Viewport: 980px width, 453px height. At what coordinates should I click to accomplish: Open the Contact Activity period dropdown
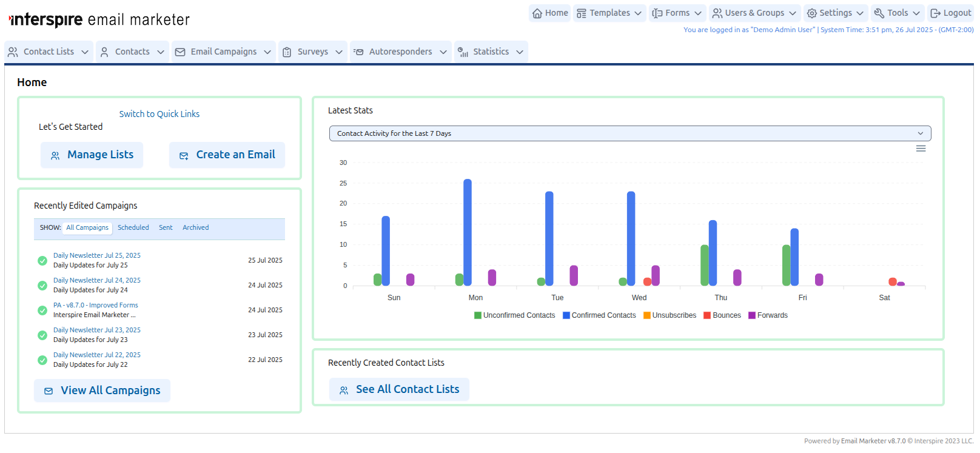tap(629, 133)
